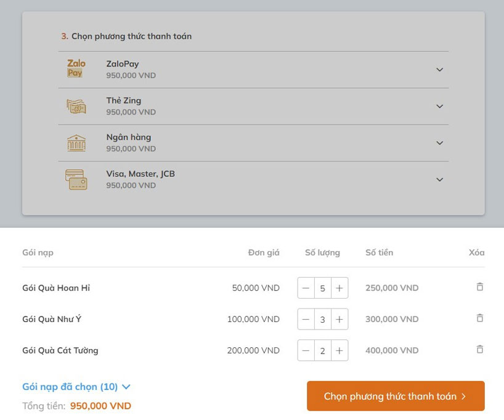Decrease quantity of Gói Quà Cát Tường
Viewport: 504px width, 420px height.
pyautogui.click(x=306, y=350)
